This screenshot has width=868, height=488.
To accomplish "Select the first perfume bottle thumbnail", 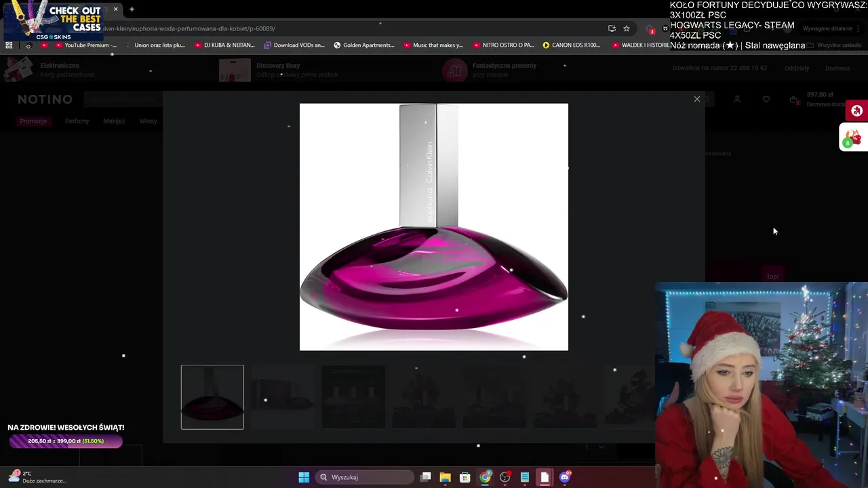I will pyautogui.click(x=212, y=397).
